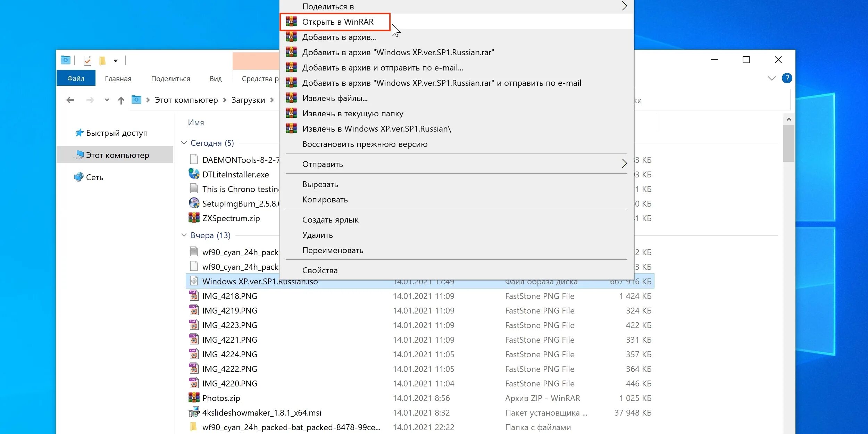868x434 pixels.
Task: Expand the ribbon with the chevron
Action: tap(771, 78)
